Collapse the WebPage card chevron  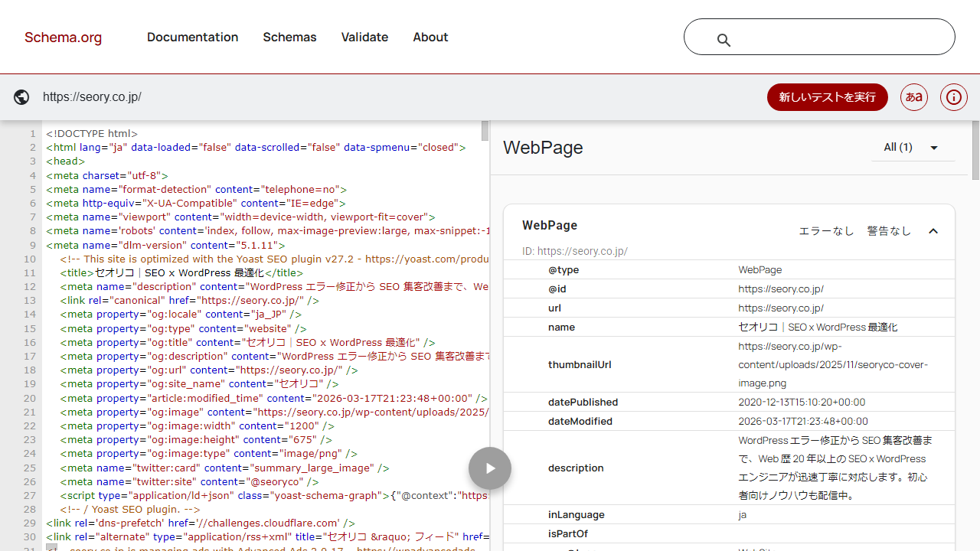pyautogui.click(x=933, y=231)
